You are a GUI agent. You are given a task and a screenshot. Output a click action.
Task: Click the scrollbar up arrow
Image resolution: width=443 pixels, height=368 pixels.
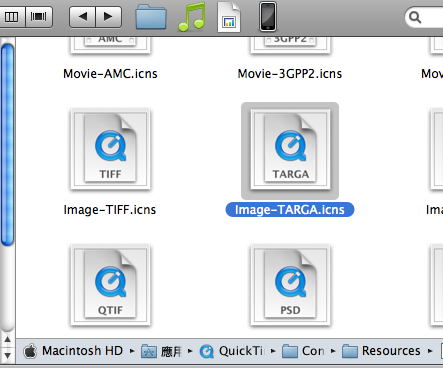pyautogui.click(x=7, y=340)
